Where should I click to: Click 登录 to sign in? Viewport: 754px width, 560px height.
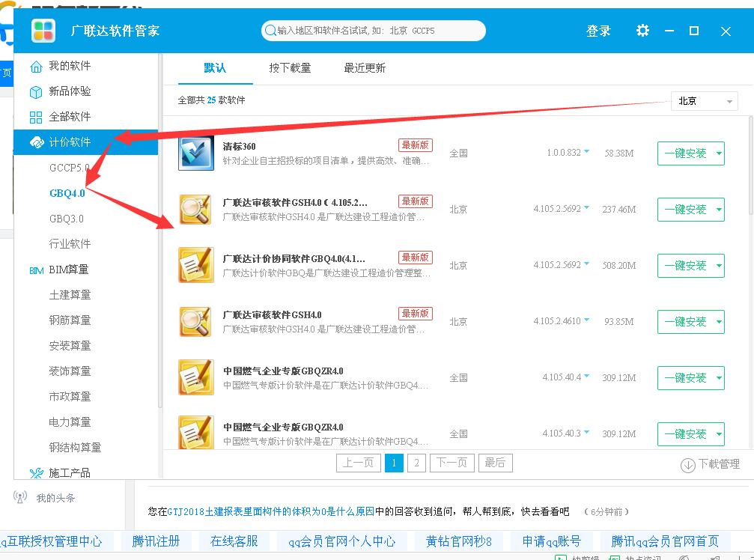point(598,31)
